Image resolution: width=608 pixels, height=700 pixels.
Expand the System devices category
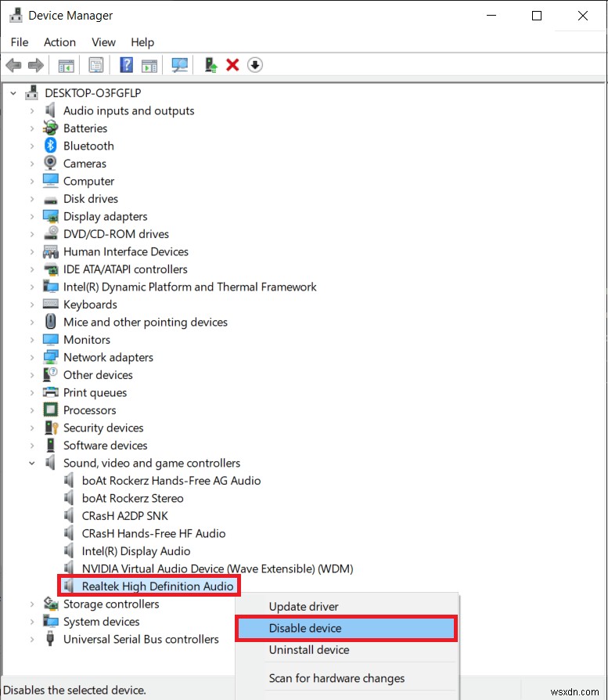coord(31,622)
